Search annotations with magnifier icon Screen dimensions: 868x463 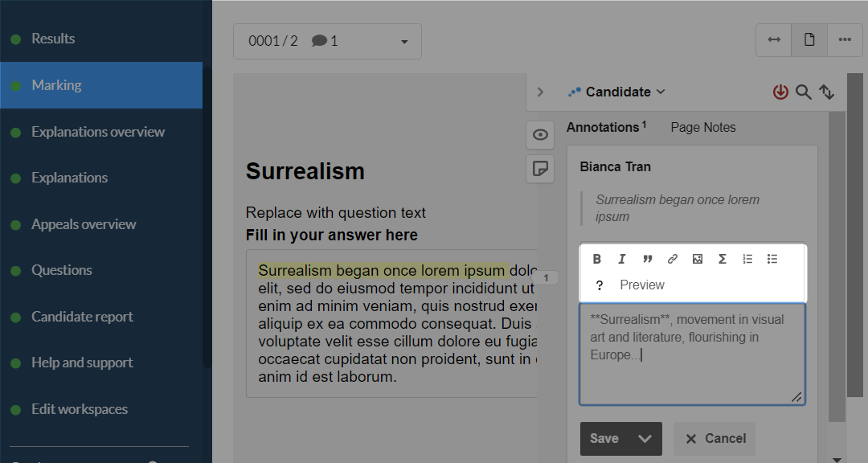point(803,92)
